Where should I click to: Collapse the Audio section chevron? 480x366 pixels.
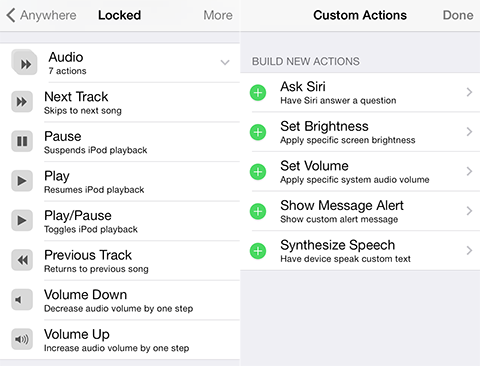(x=225, y=62)
